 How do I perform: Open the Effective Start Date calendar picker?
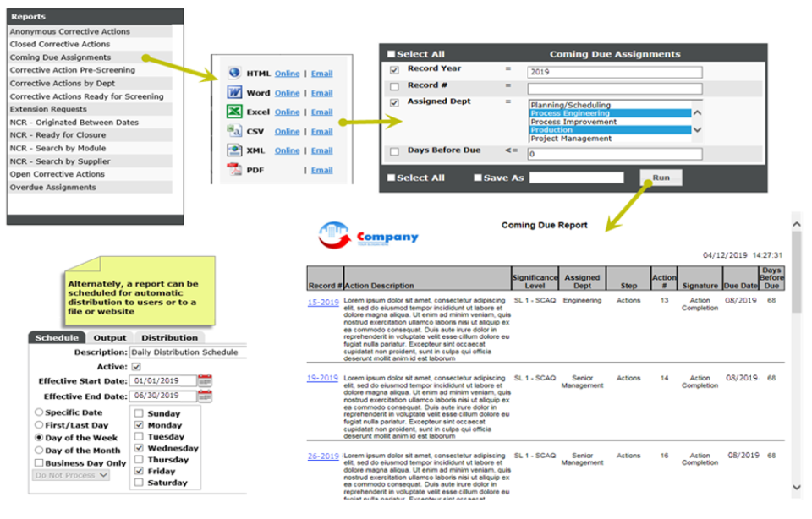click(x=205, y=380)
